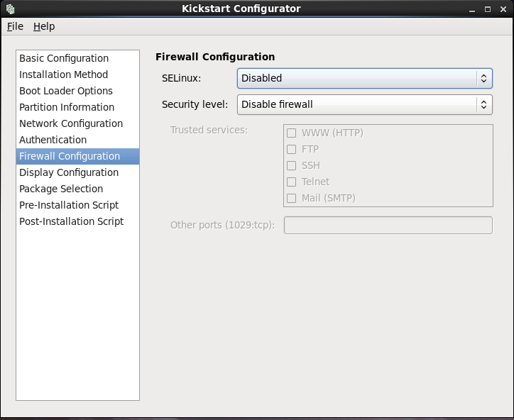
Task: Switch to Partition Information section
Action: point(77,107)
